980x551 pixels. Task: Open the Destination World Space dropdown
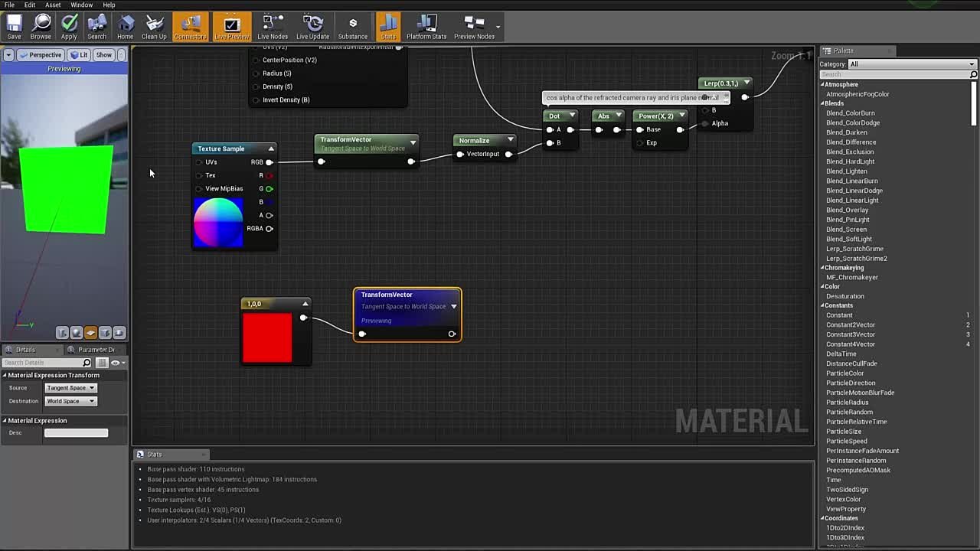click(x=70, y=401)
